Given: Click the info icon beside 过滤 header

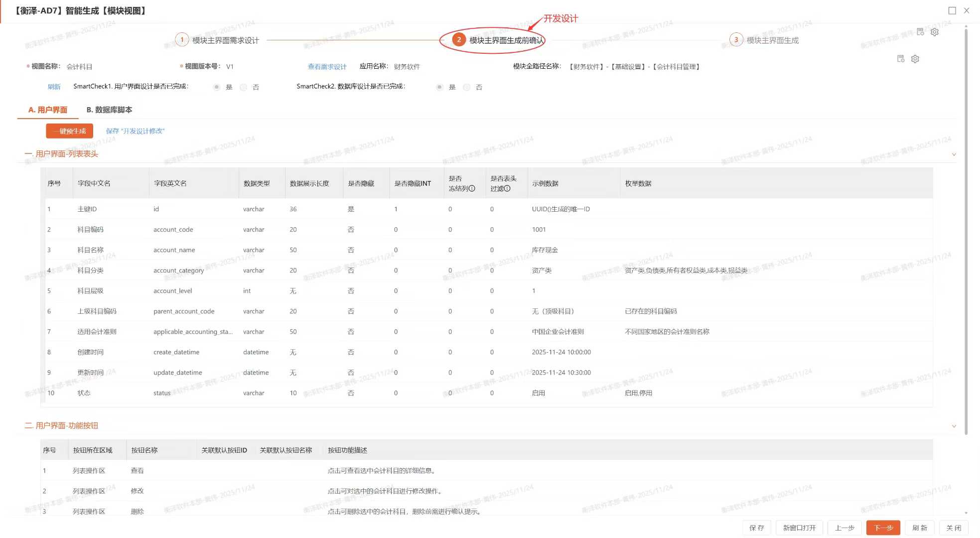Looking at the screenshot, I should pos(507,189).
